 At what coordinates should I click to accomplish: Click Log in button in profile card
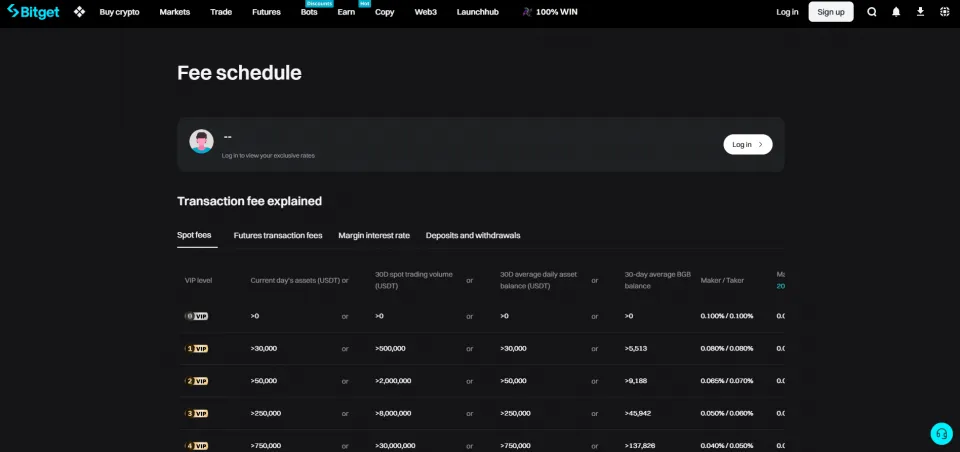click(747, 145)
